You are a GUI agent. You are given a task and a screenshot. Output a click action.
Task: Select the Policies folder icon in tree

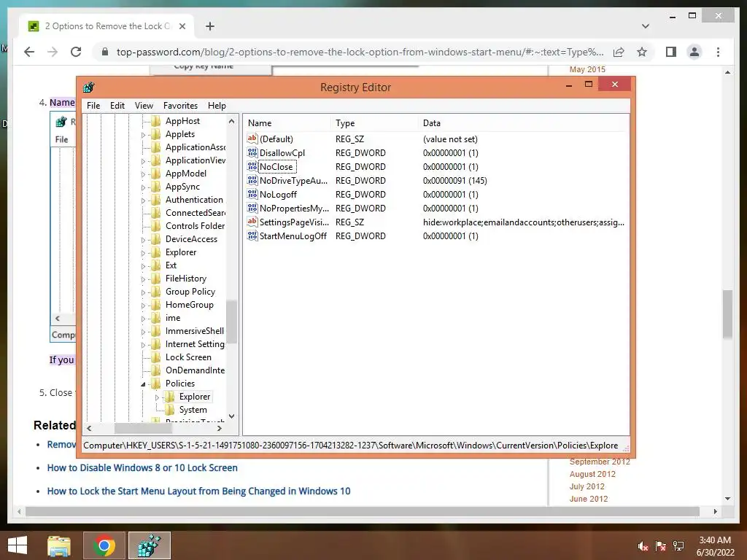point(156,384)
